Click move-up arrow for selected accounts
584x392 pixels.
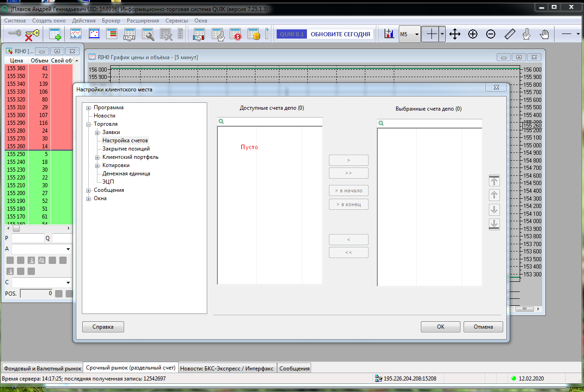(494, 196)
